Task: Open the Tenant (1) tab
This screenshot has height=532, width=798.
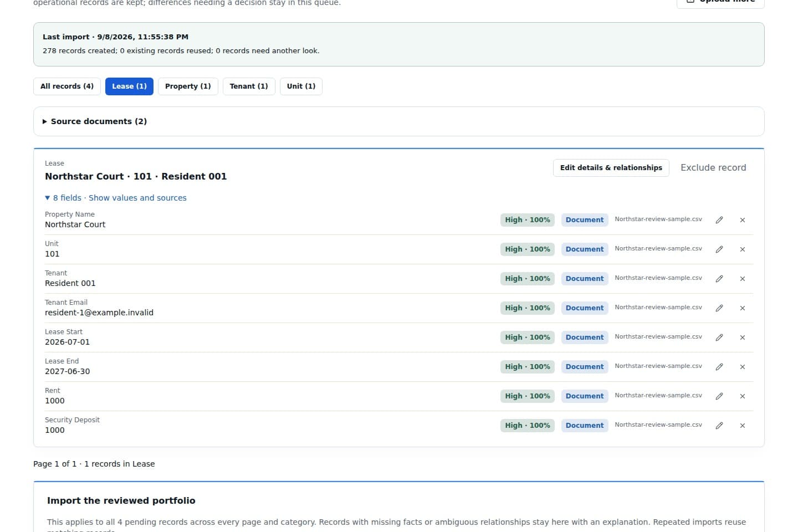Action: [x=249, y=86]
